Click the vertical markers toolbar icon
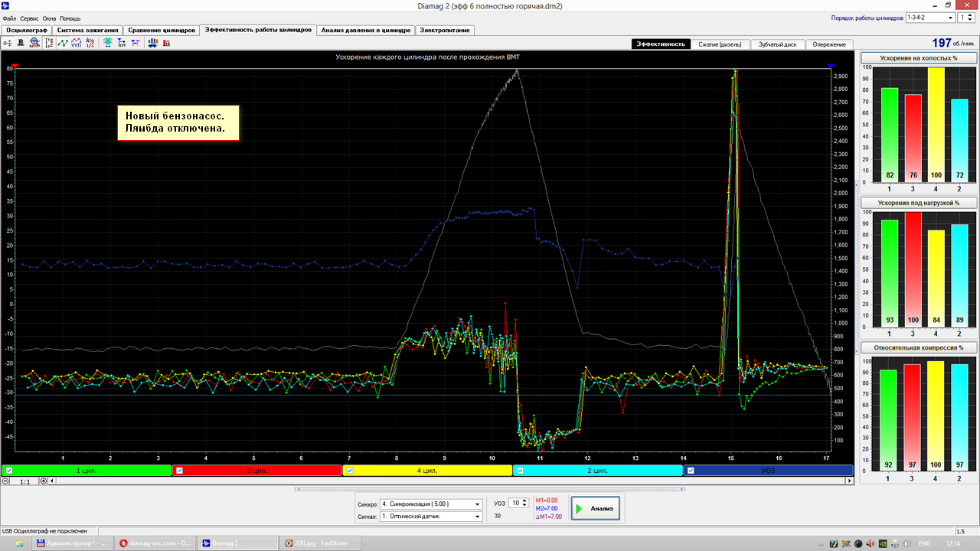The width and height of the screenshot is (980, 551). 50,43
